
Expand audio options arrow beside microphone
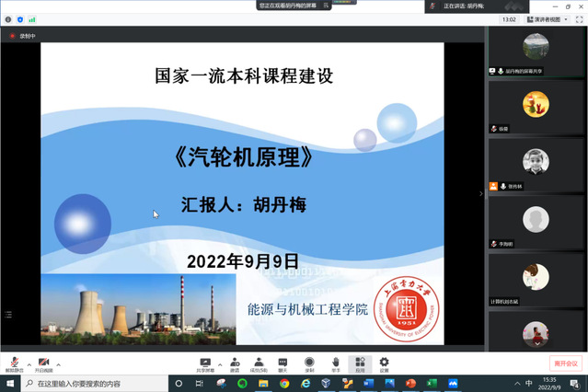pos(28,363)
